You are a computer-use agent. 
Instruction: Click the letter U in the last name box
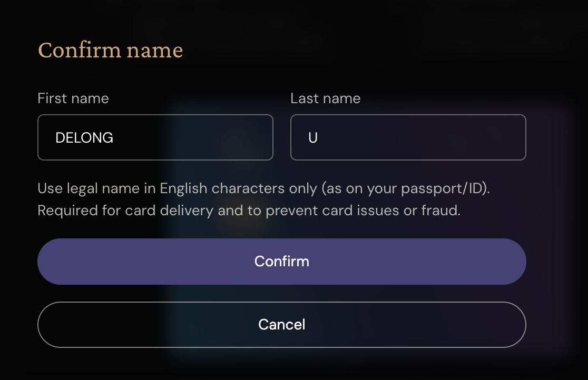(x=313, y=138)
